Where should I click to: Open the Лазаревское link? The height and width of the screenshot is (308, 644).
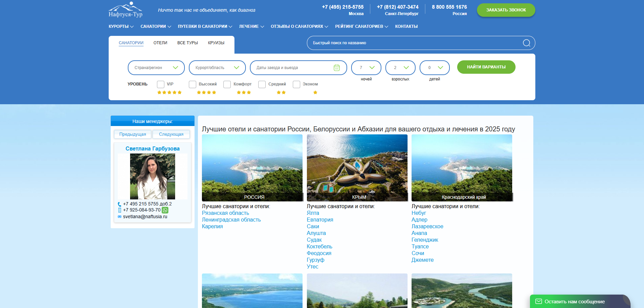pyautogui.click(x=427, y=227)
